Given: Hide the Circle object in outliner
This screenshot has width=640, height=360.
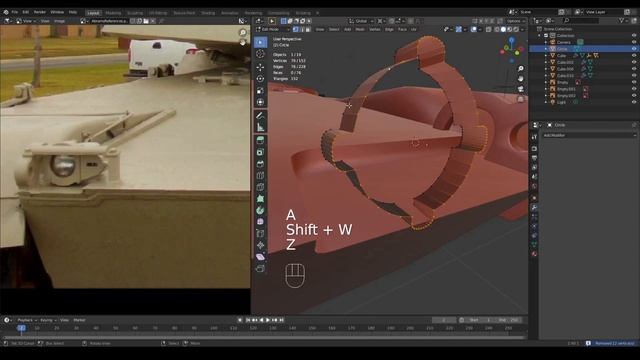Looking at the screenshot, I should click(634, 49).
